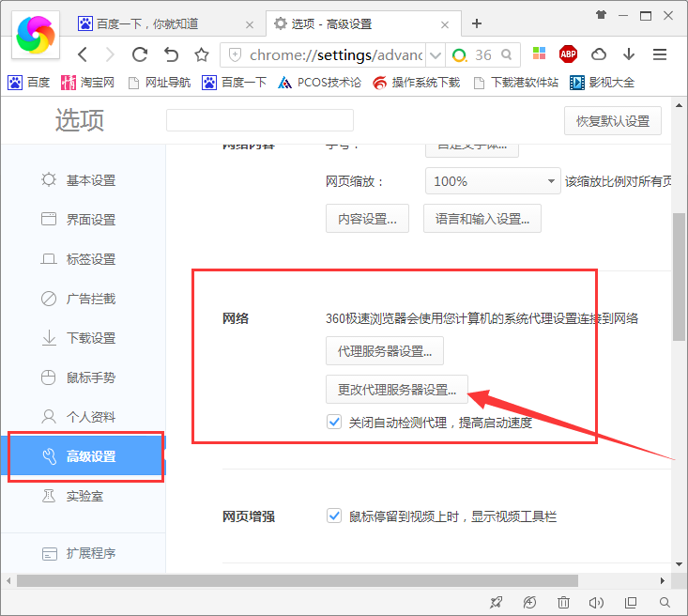Click the circular plus icon in status bar
This screenshot has height=616, width=688.
coord(529,603)
